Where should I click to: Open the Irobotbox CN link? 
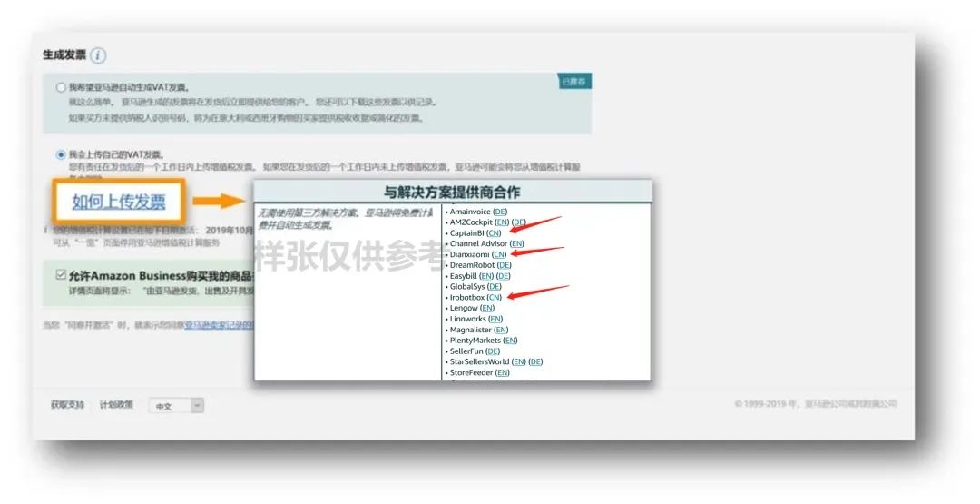(x=495, y=298)
